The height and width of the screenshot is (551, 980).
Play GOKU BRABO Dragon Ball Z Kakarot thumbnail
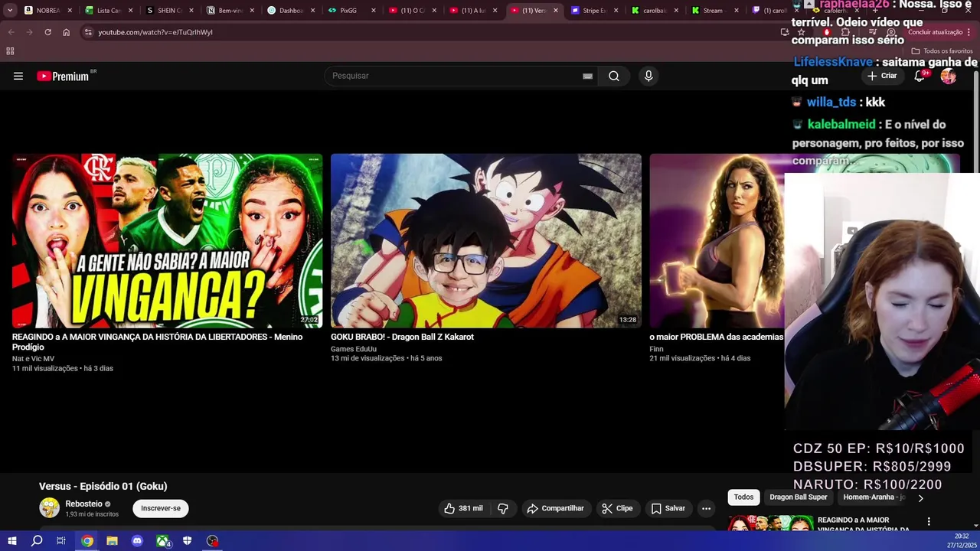[x=485, y=240]
